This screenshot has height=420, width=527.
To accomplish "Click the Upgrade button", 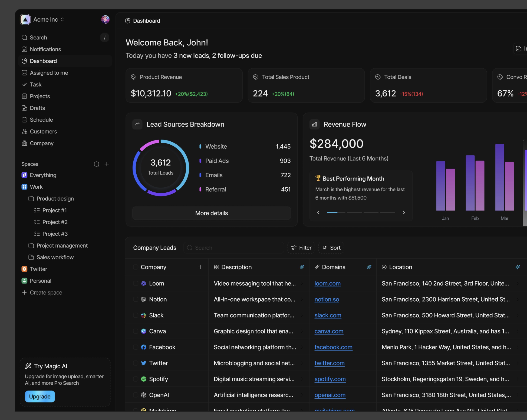I will (x=40, y=396).
